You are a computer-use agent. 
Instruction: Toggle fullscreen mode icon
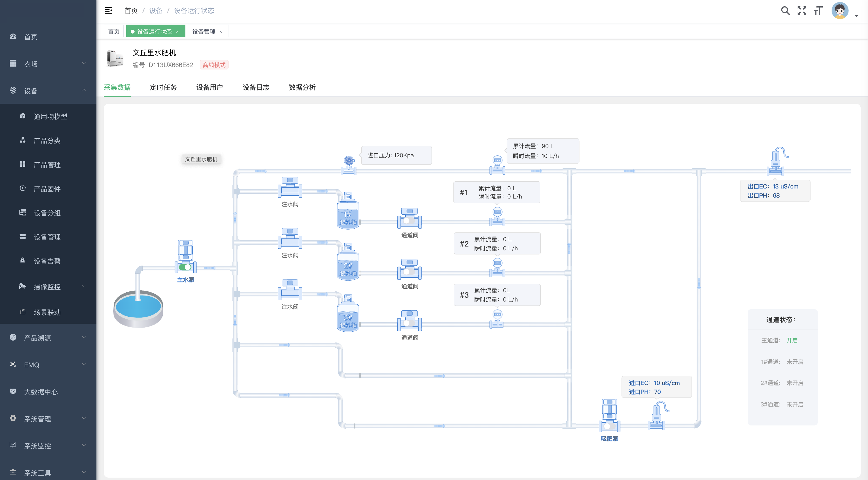click(802, 11)
